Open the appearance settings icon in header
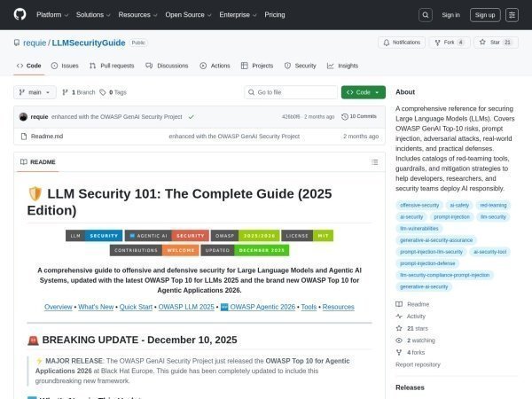The image size is (532, 399). tap(512, 15)
